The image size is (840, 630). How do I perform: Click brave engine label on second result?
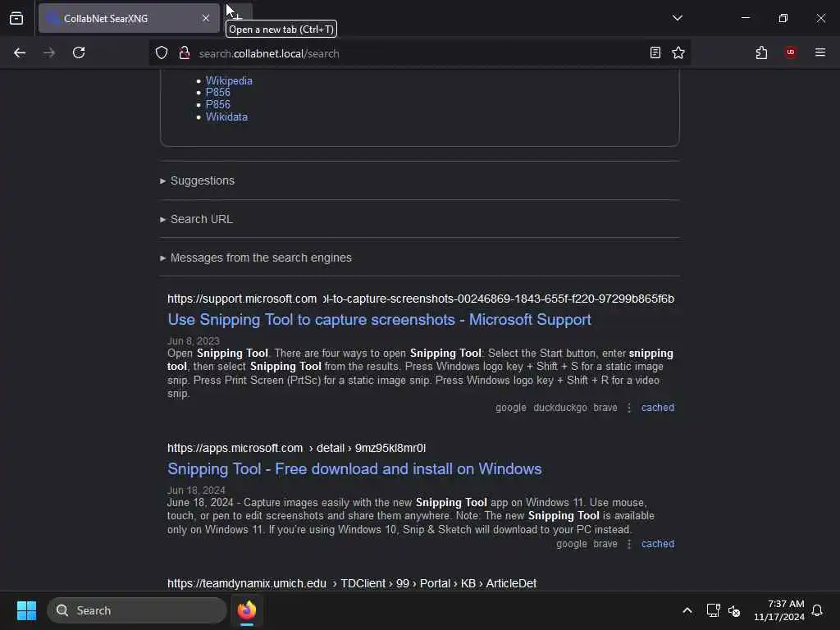point(605,544)
